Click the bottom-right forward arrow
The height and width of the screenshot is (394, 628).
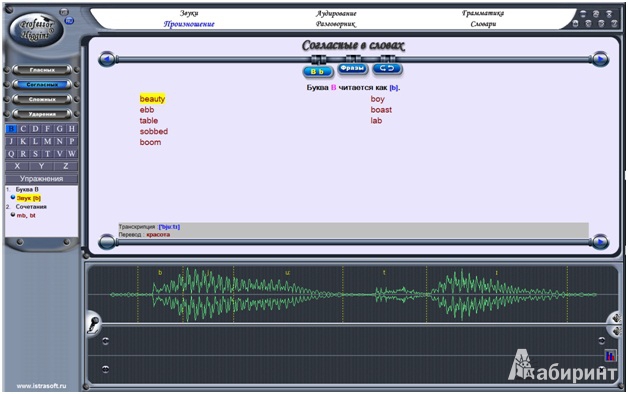click(600, 242)
